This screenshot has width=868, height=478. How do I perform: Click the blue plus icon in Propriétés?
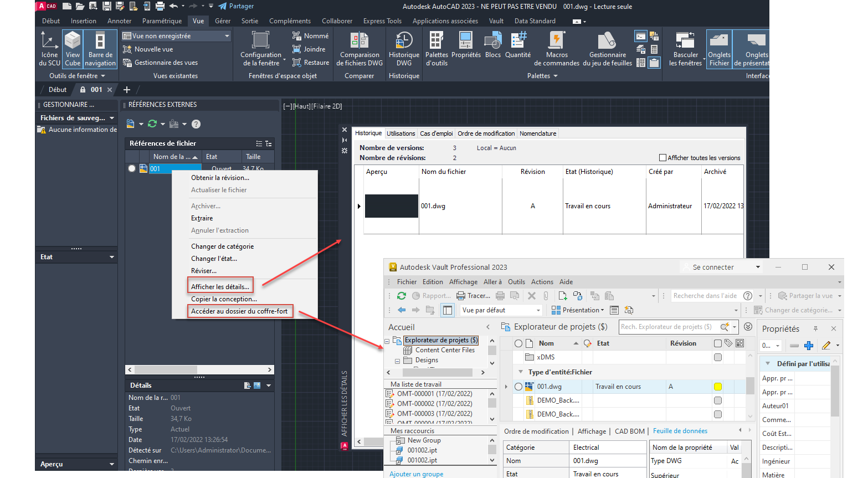[809, 346]
